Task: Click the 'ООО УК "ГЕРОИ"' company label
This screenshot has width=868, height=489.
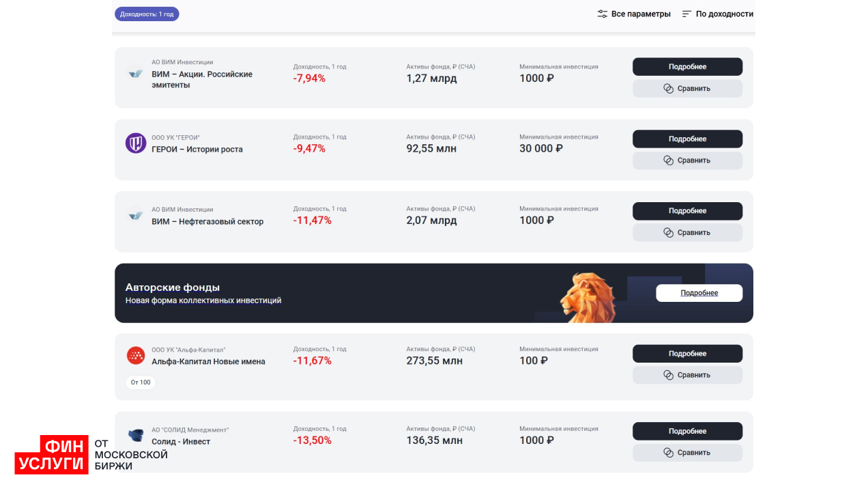Action: point(175,137)
